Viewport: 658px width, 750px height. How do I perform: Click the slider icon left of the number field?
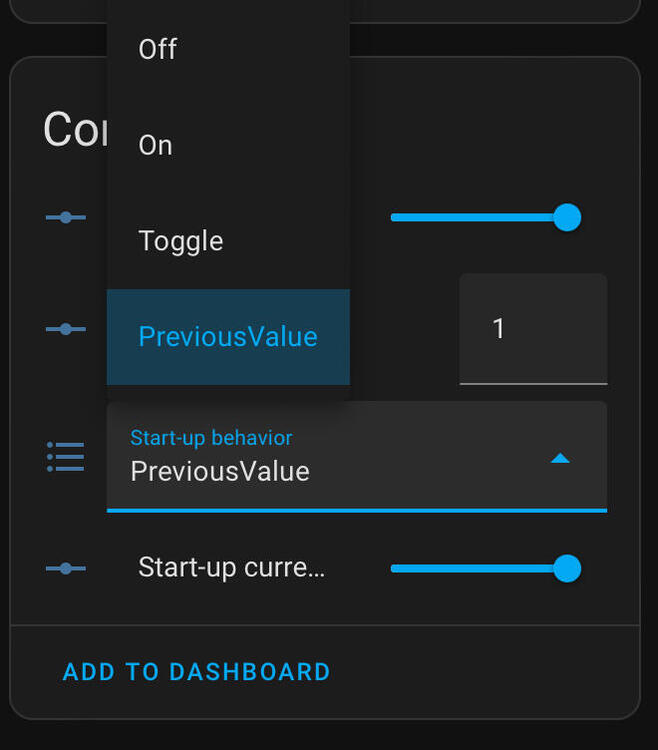pyautogui.click(x=66, y=329)
